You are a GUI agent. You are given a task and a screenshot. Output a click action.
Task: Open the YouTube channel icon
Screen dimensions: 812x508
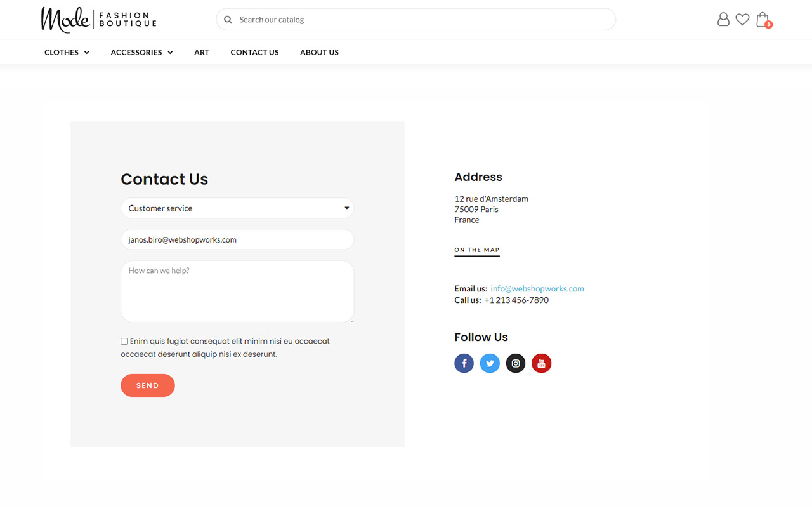click(x=541, y=363)
